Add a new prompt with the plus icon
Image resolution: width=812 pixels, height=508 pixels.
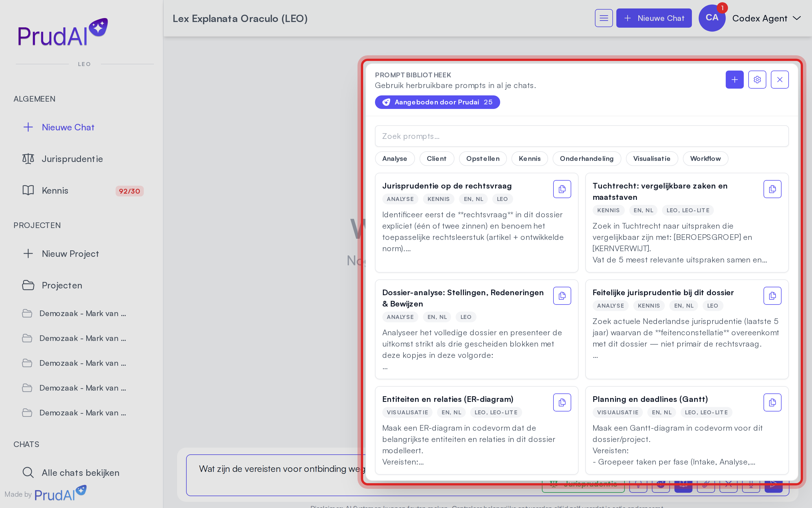pos(734,80)
